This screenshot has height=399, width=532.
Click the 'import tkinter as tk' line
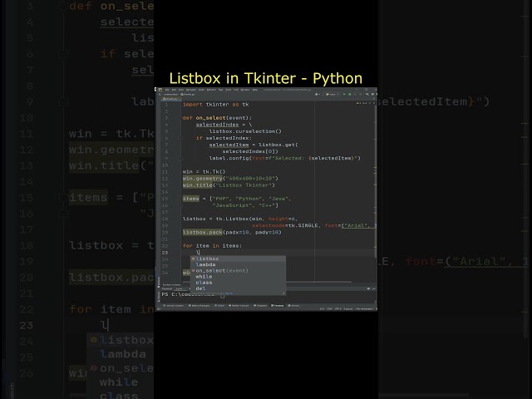coord(216,105)
